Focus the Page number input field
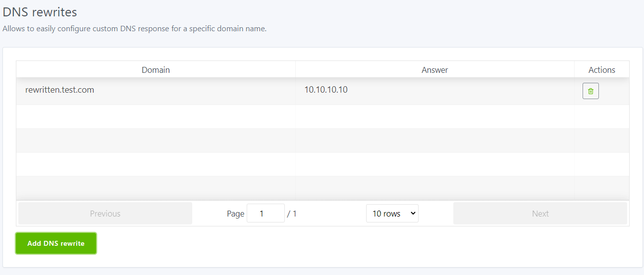This screenshot has height=275, width=644. point(265,214)
